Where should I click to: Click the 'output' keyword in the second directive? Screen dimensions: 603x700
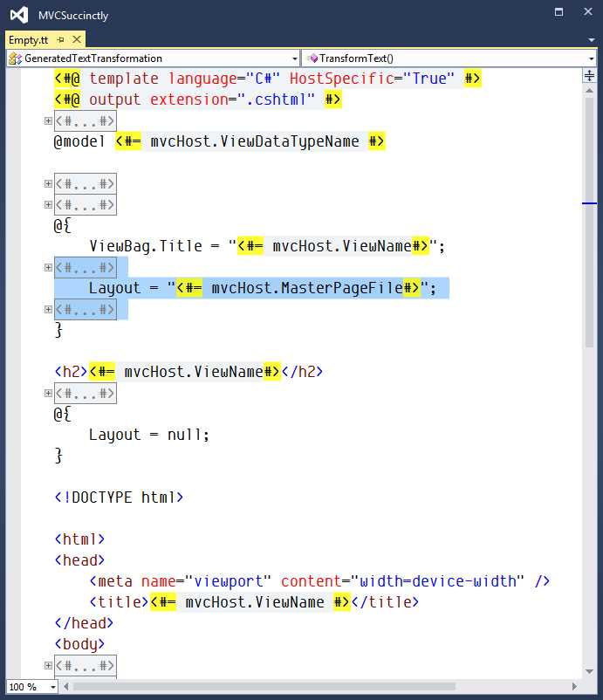(114, 100)
